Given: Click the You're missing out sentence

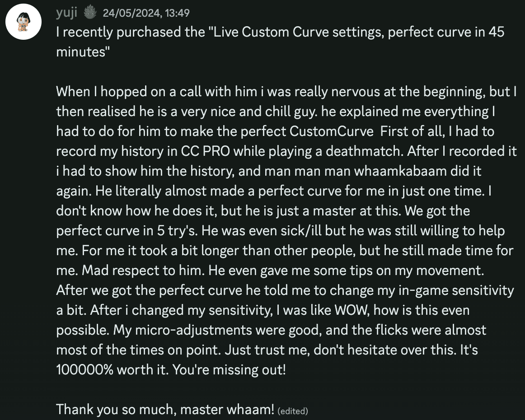Looking at the screenshot, I should pos(230,369).
